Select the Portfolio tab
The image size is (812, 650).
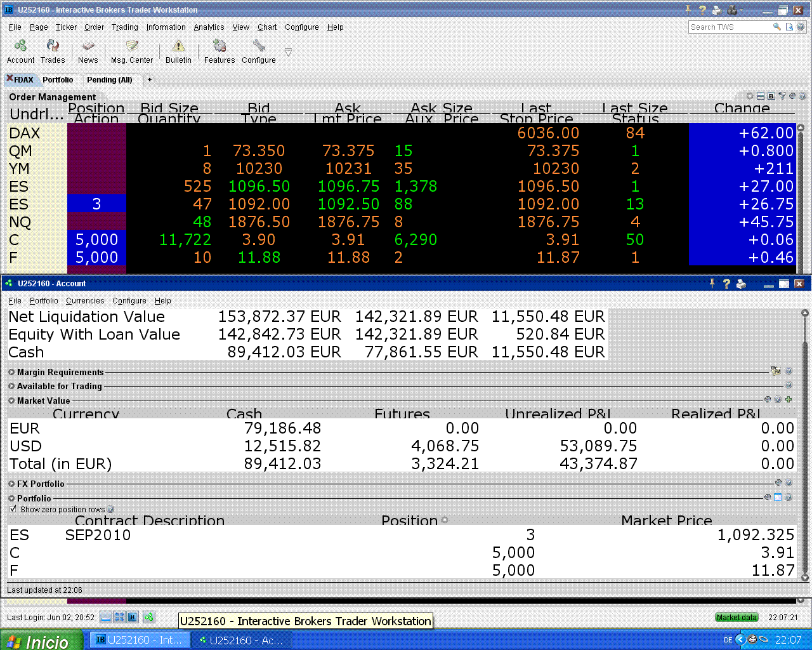(x=58, y=80)
